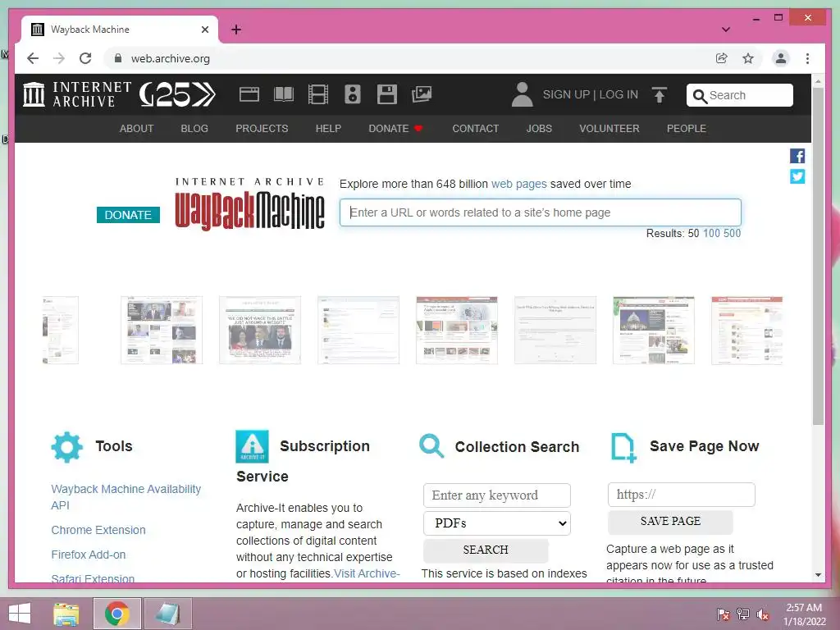
Task: Open the BLOG menu item
Action: point(194,129)
